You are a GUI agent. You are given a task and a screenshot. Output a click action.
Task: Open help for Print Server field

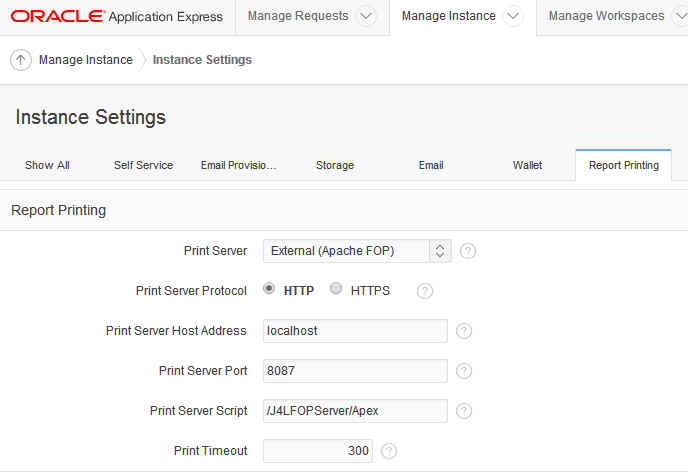pyautogui.click(x=468, y=251)
